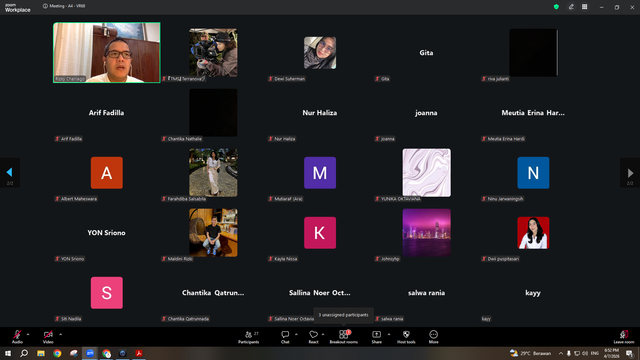Open the Chat panel
The width and height of the screenshot is (640, 360).
point(285,337)
